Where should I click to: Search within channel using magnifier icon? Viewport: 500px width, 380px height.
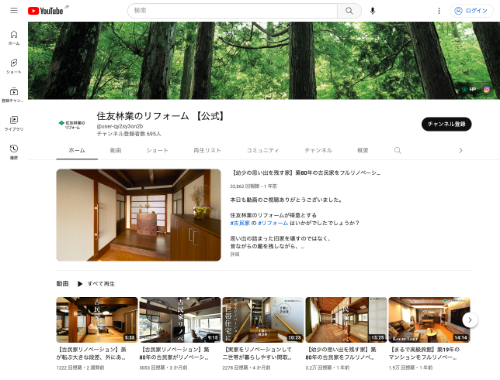(397, 150)
